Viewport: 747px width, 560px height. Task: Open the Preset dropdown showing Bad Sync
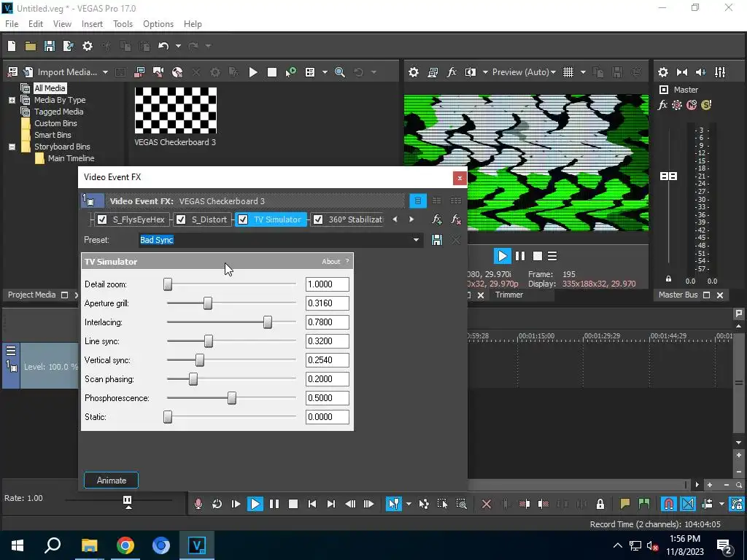[416, 239]
